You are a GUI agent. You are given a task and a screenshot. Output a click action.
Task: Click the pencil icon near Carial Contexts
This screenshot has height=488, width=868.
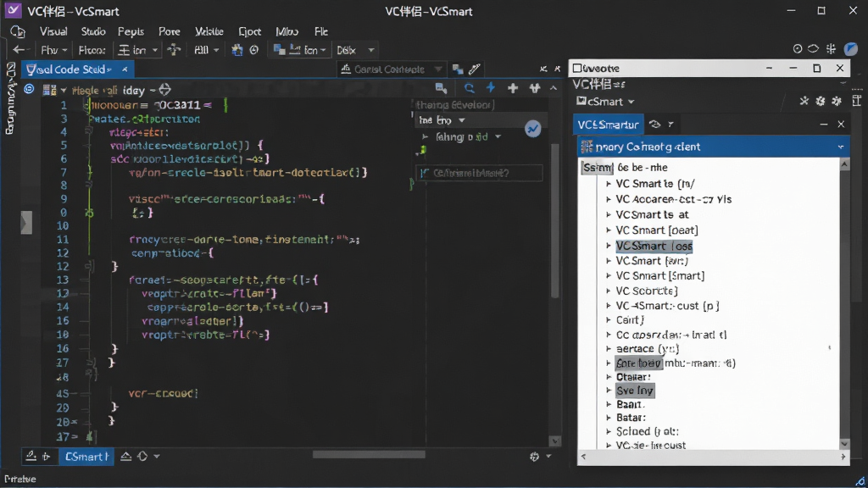tap(475, 69)
